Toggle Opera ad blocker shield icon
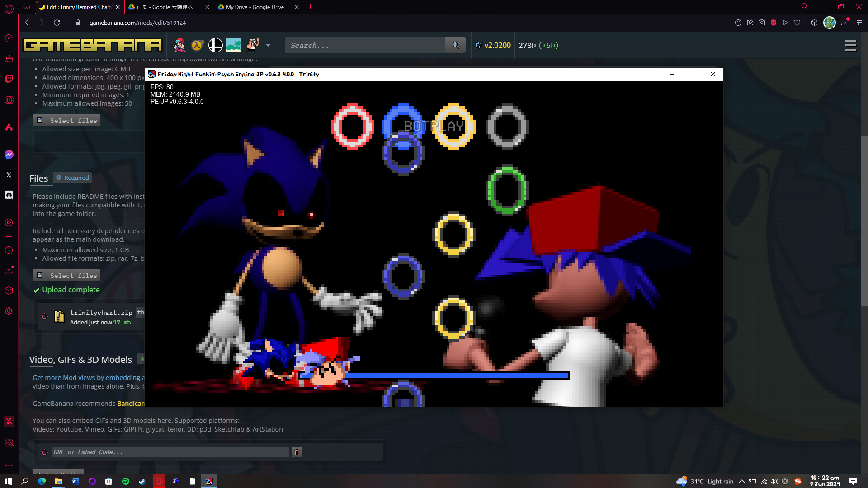 [774, 23]
